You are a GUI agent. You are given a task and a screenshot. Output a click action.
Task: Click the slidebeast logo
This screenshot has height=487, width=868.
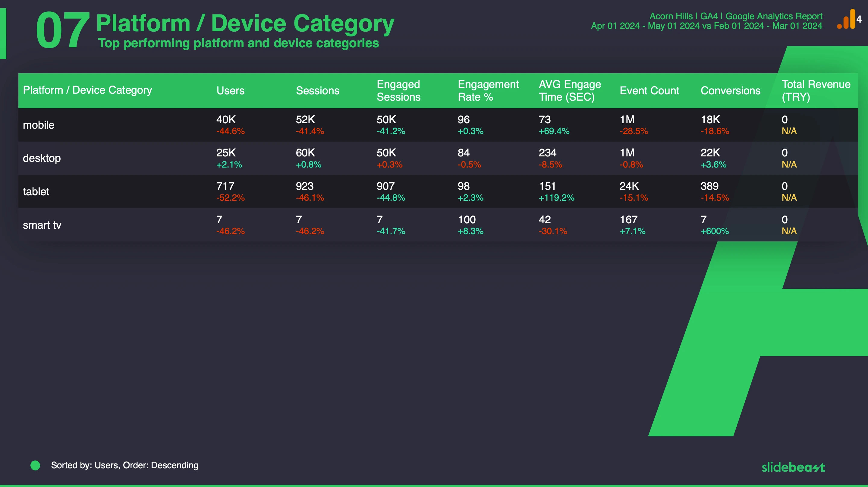[793, 467]
